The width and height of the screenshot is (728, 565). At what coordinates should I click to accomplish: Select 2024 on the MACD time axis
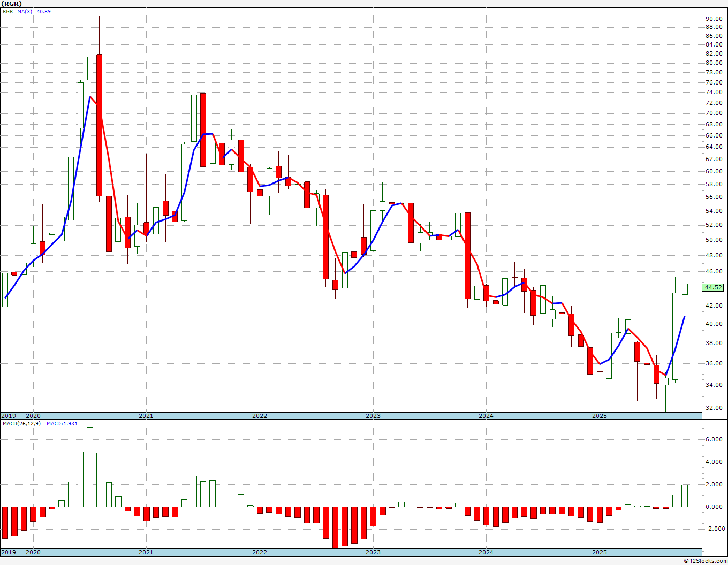click(x=486, y=552)
